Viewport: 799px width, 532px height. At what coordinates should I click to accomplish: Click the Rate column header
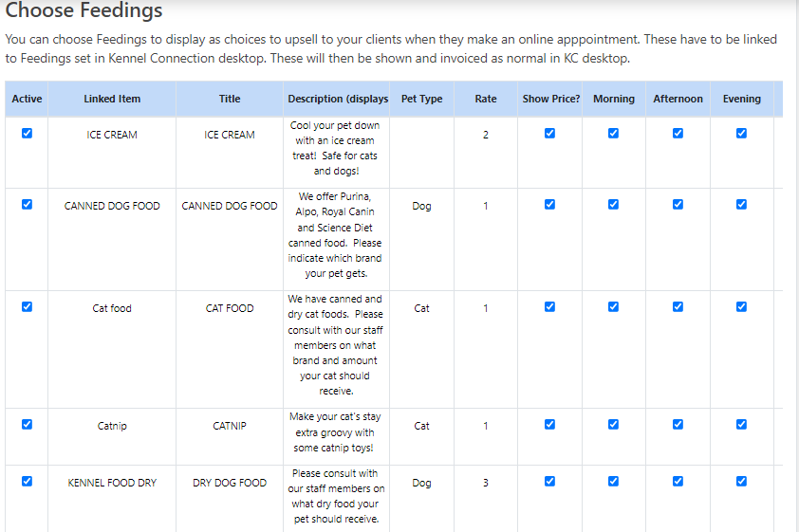[x=486, y=99]
